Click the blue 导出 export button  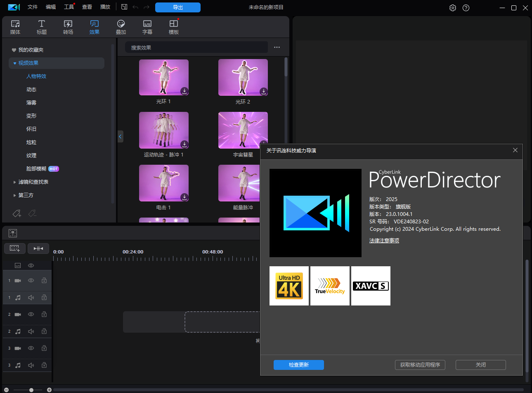178,7
